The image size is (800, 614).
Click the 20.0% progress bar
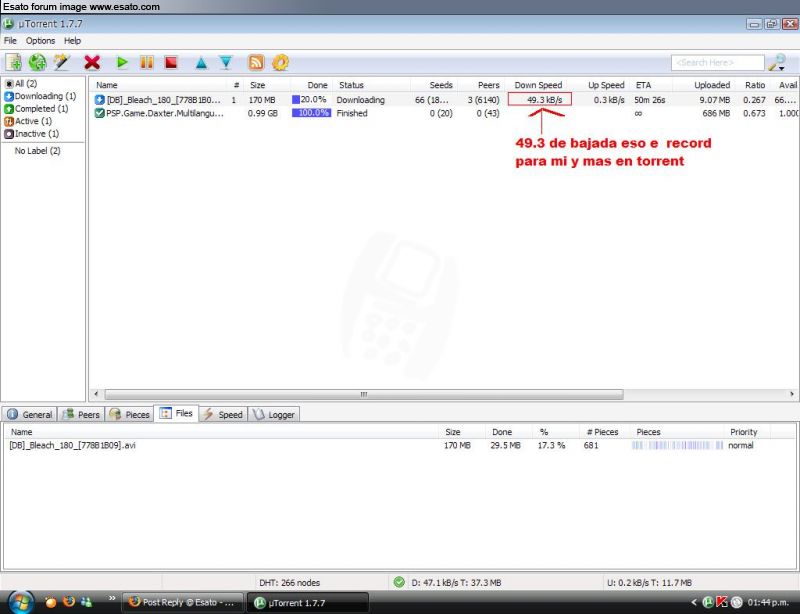311,100
